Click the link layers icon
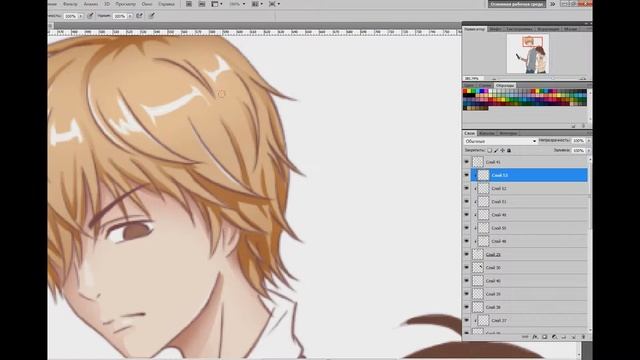 pos(525,337)
